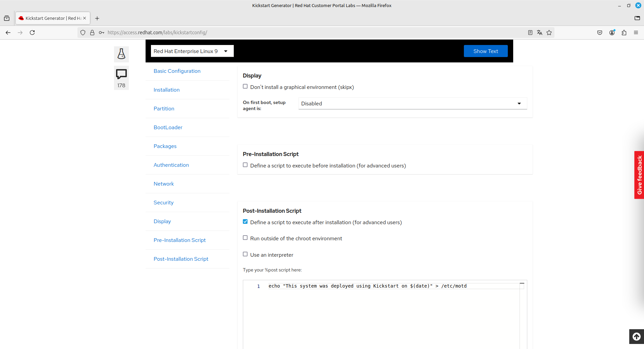Open the comments bubble showing 178

[x=121, y=78]
